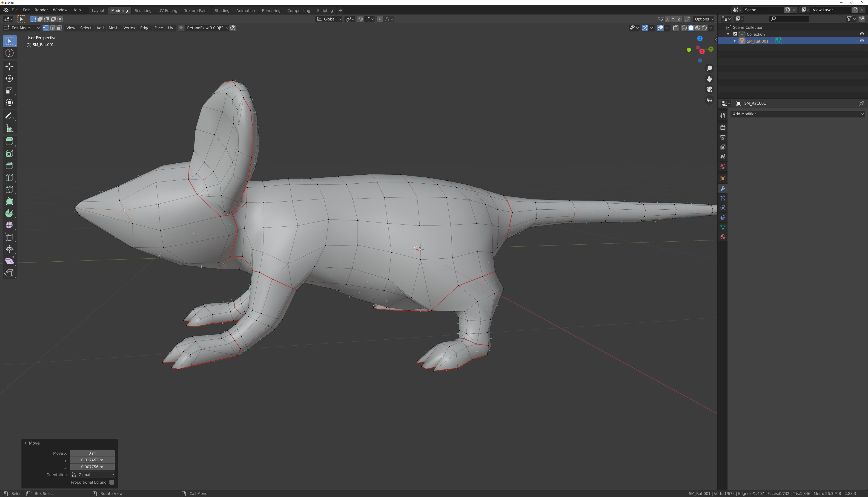The height and width of the screenshot is (497, 868).
Task: Select the Knife tool
Action: pos(9,189)
